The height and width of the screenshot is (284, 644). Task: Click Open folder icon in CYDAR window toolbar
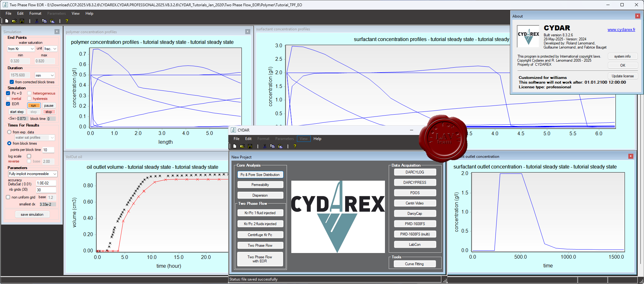coord(242,146)
